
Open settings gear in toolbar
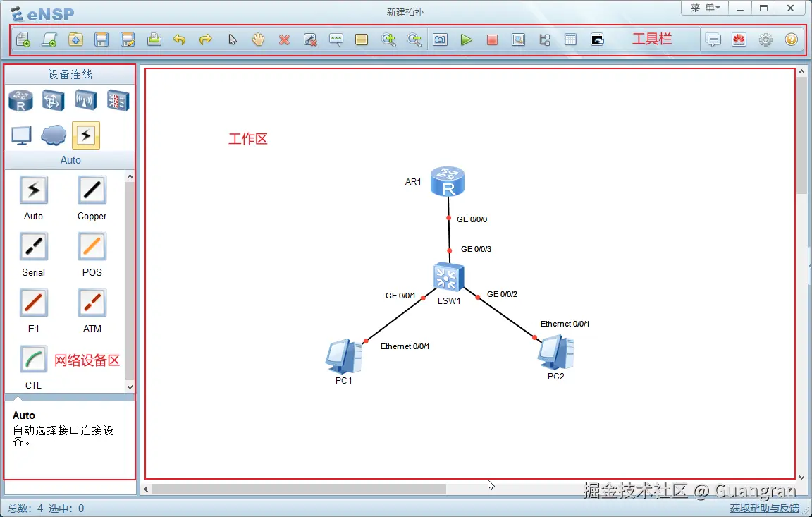pos(765,39)
